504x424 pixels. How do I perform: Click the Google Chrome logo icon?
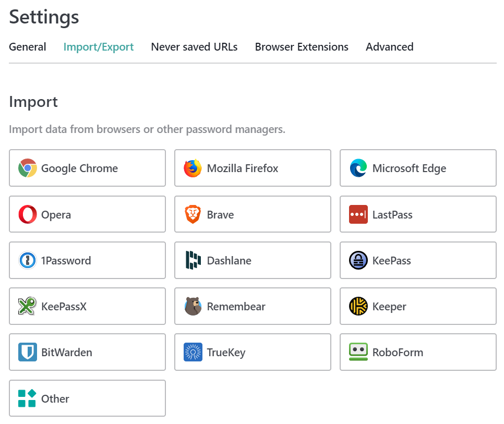click(x=27, y=168)
